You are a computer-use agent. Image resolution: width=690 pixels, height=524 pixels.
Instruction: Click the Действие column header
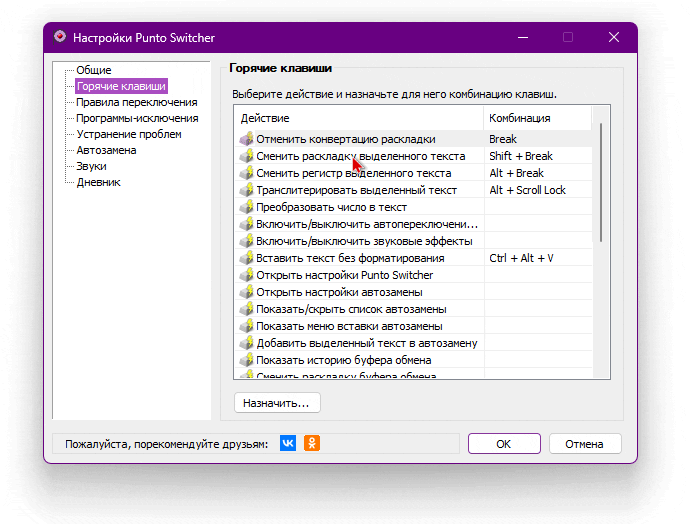pyautogui.click(x=359, y=118)
